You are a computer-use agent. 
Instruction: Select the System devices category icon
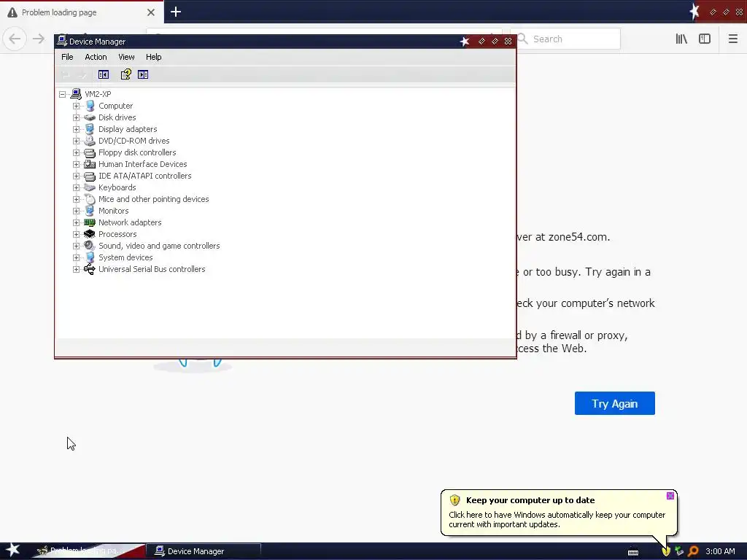point(90,257)
